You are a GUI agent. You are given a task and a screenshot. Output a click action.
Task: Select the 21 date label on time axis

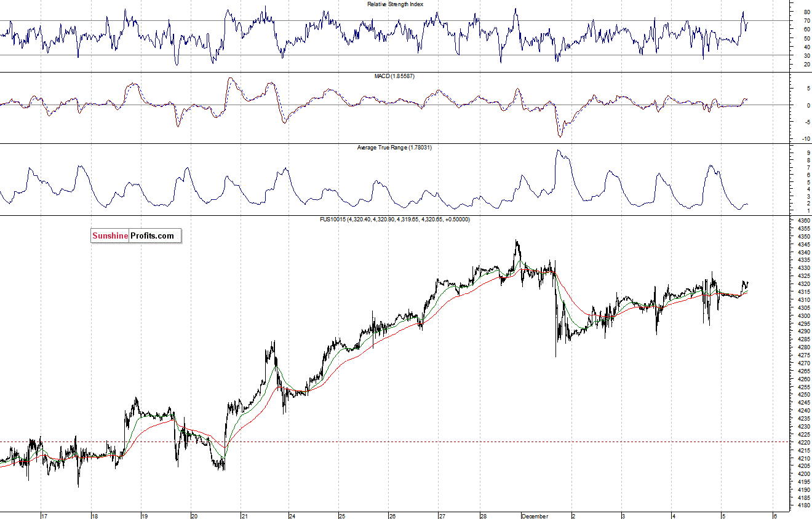coord(244,517)
